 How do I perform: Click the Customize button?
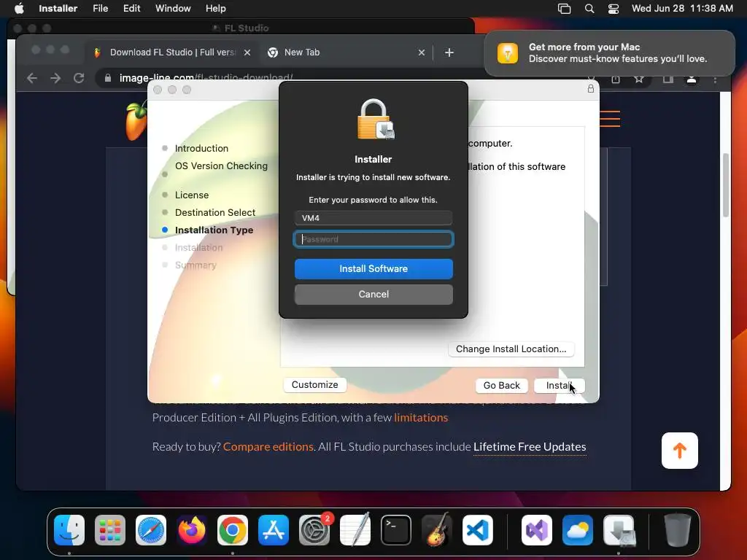(x=315, y=385)
